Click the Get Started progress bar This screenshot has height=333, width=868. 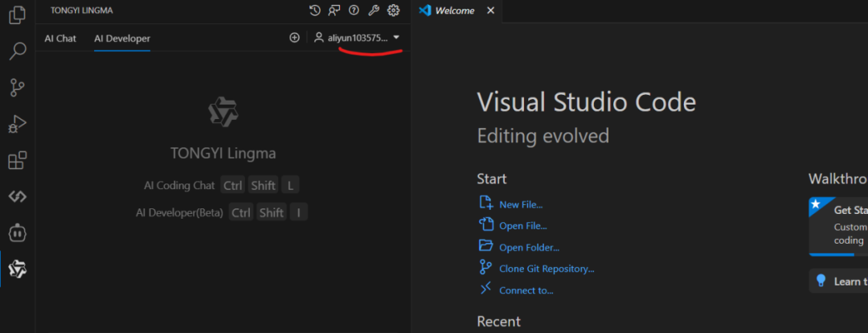[838, 254]
